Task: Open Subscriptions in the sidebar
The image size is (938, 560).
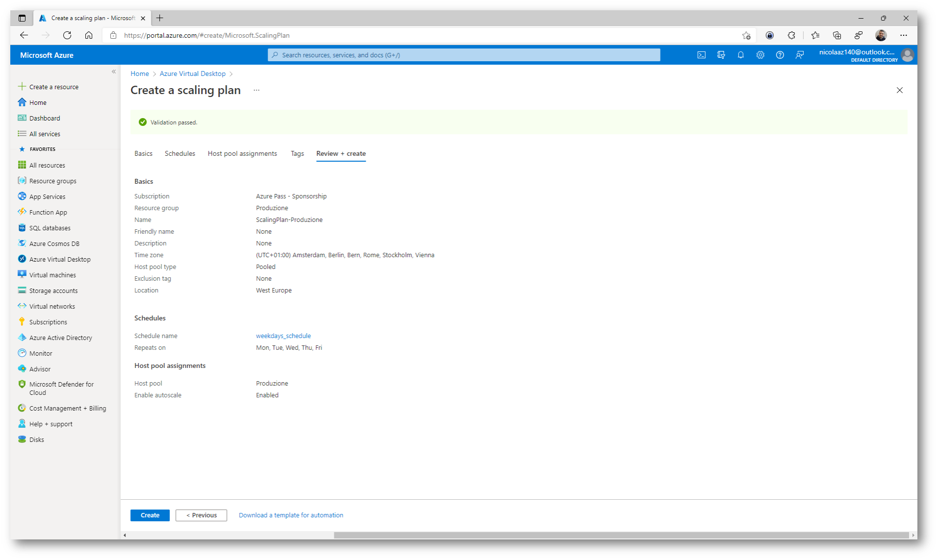Action: pyautogui.click(x=43, y=322)
